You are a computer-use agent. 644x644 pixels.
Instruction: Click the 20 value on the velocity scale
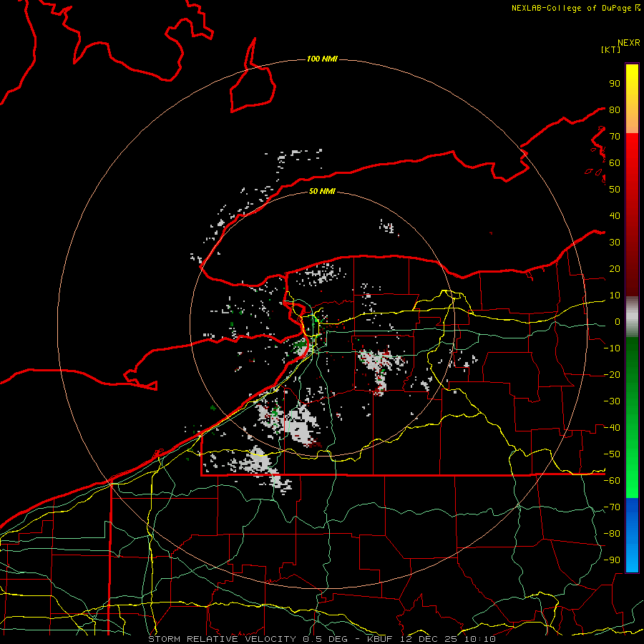(x=615, y=268)
